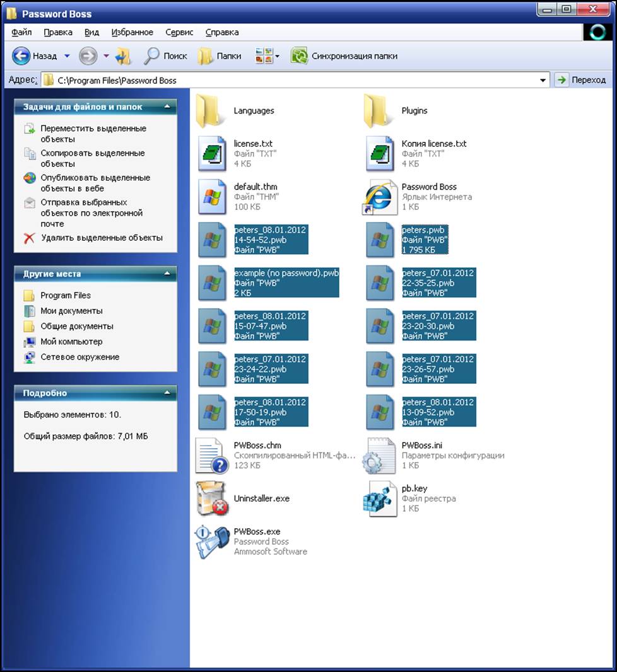This screenshot has height=672, width=617.
Task: Click the Back arrow icon
Action: point(21,55)
